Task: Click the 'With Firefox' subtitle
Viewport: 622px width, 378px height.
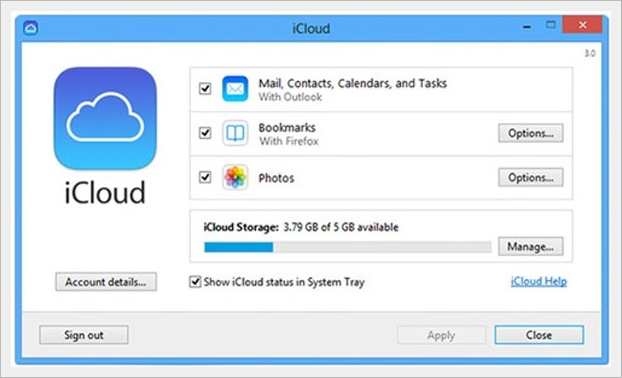Action: tap(289, 141)
